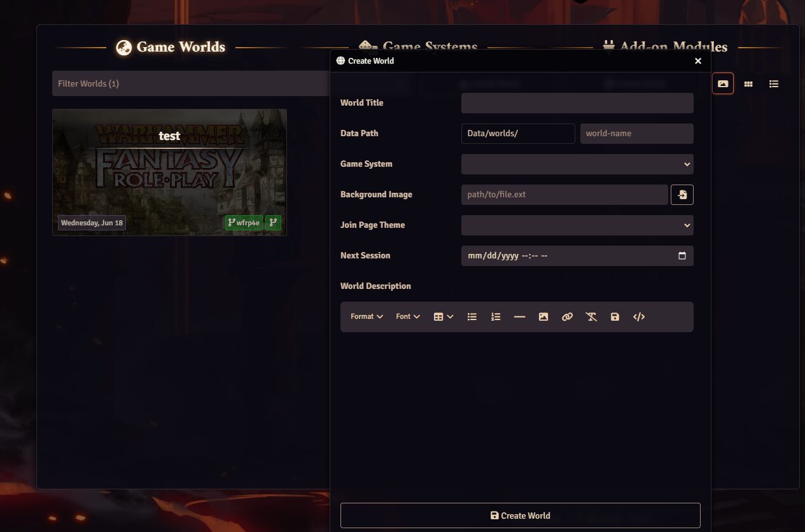Expand the Format menu in editor

(x=367, y=317)
